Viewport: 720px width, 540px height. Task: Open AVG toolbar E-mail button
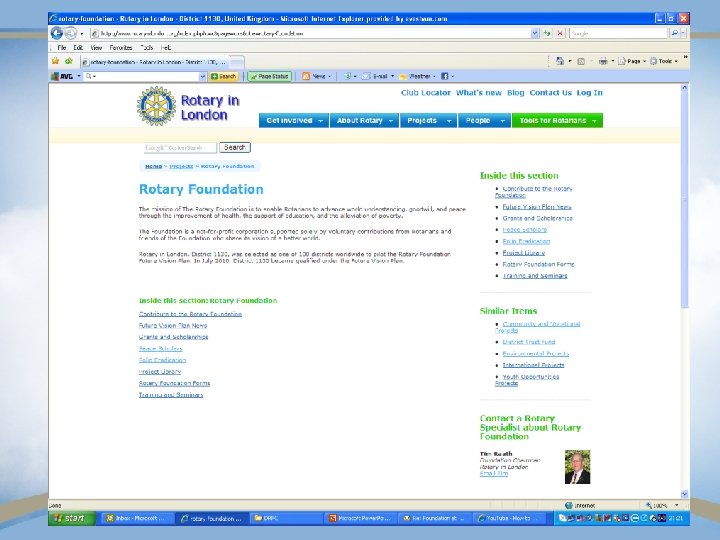tap(379, 76)
